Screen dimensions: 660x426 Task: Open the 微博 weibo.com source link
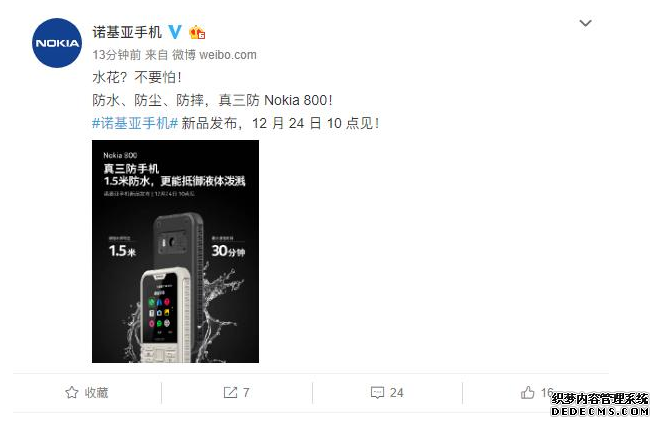click(214, 55)
